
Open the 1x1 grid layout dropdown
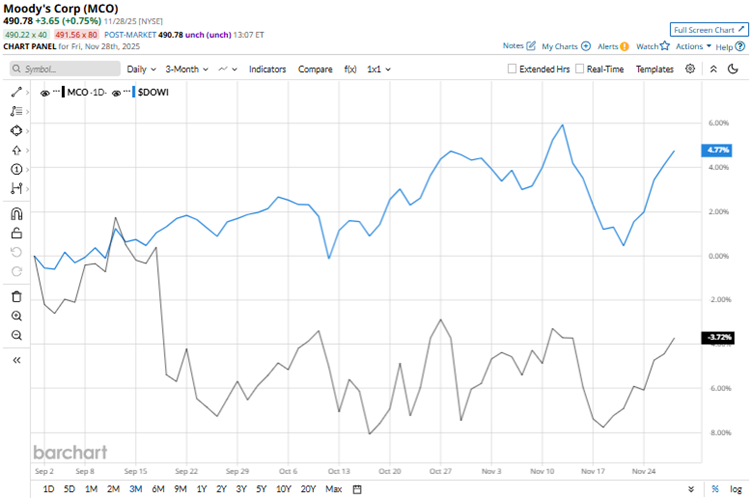point(378,69)
